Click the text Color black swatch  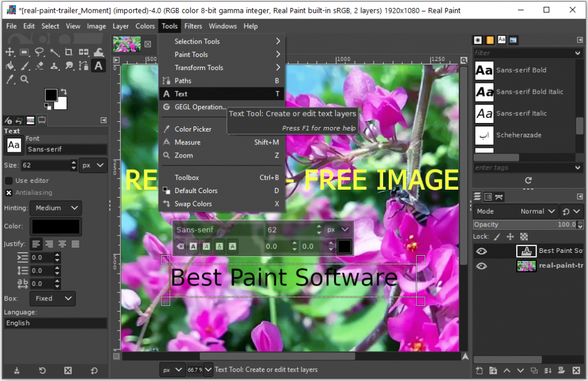tap(56, 227)
